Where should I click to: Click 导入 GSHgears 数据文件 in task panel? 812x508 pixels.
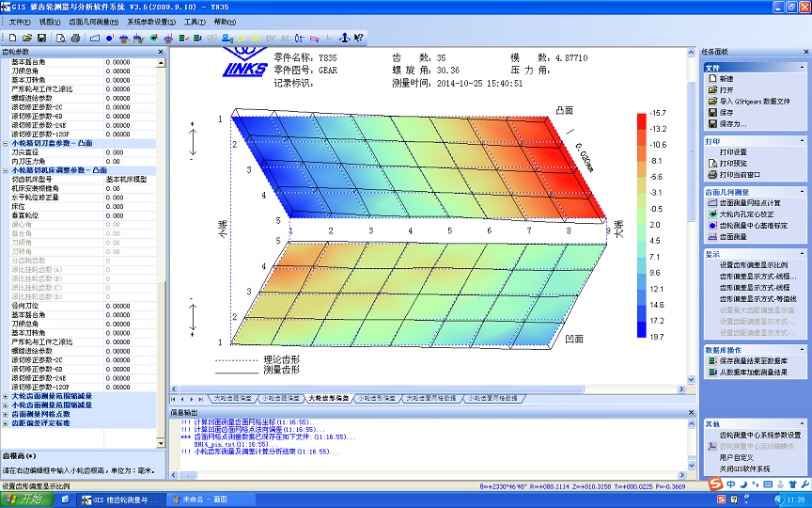pyautogui.click(x=755, y=101)
